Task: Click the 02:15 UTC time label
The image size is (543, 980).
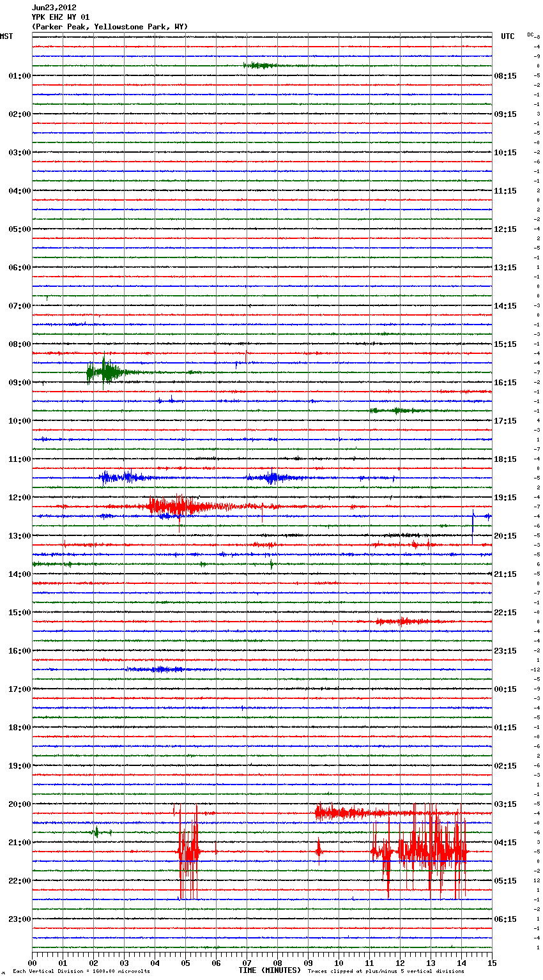Action: (x=505, y=766)
